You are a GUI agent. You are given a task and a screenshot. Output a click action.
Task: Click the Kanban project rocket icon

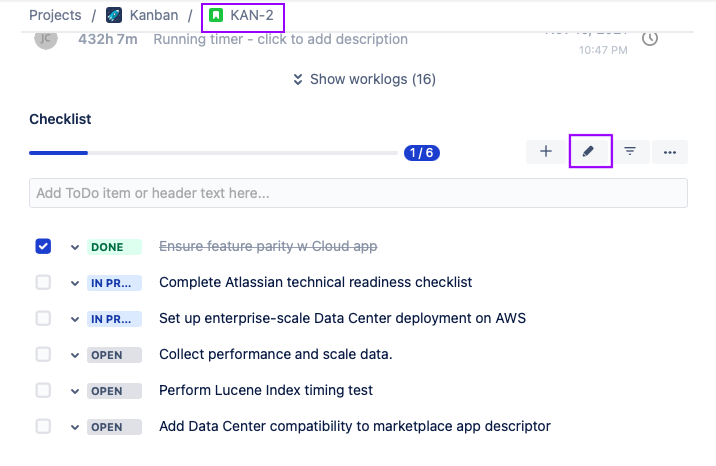(x=114, y=16)
